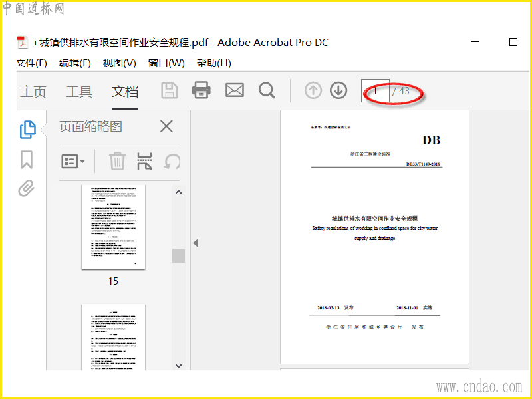This screenshot has height=399, width=532.
Task: Switch to the 工具 tab
Action: pyautogui.click(x=79, y=92)
